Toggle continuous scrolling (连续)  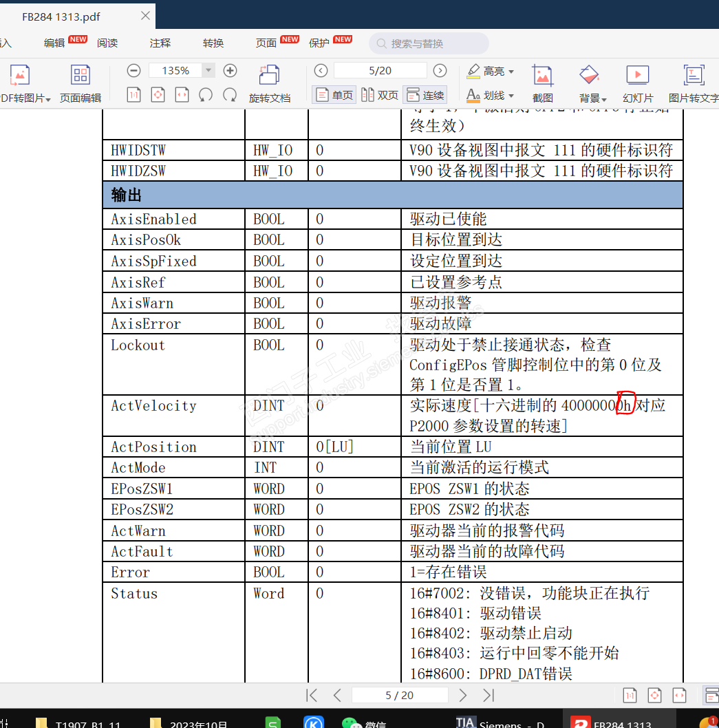(425, 95)
